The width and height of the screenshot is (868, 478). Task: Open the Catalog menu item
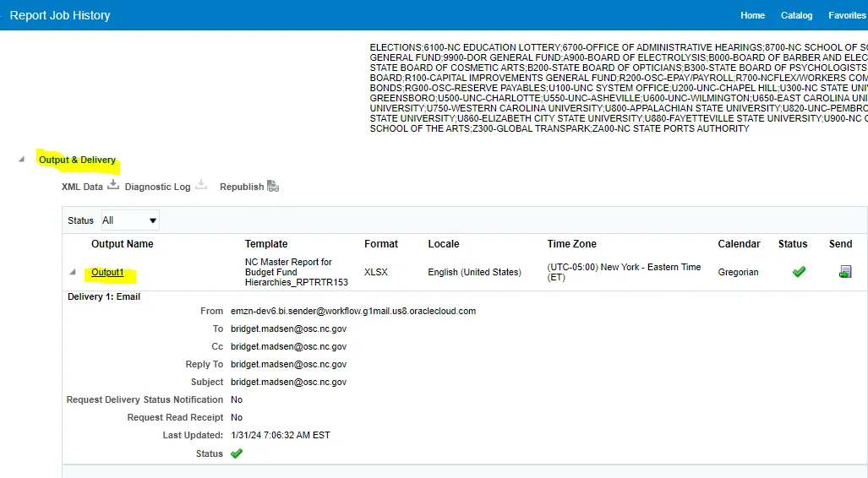(x=796, y=15)
